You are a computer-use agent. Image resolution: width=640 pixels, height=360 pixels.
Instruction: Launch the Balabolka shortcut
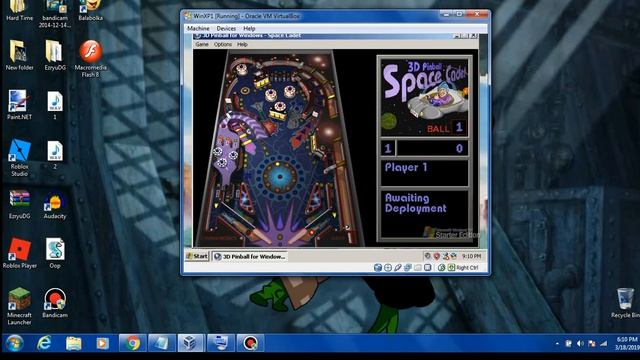coord(90,11)
